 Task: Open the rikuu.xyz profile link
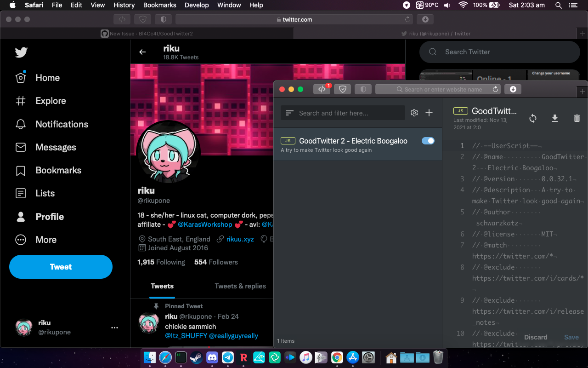click(240, 239)
